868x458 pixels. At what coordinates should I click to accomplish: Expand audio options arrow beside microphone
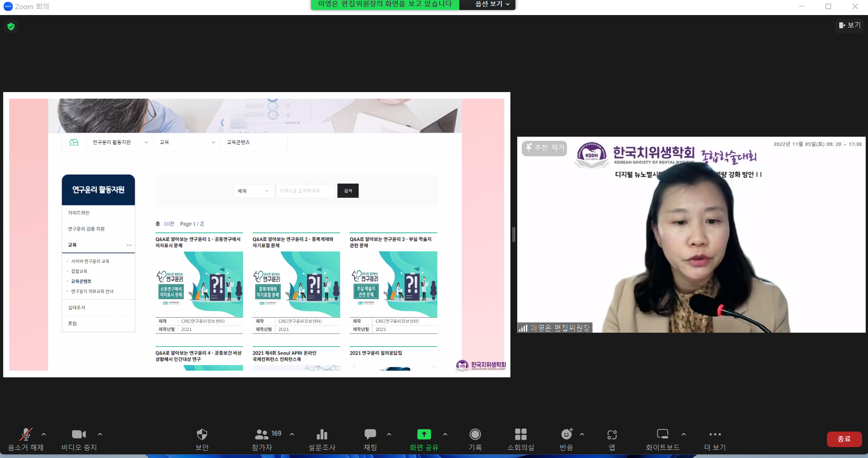44,434
